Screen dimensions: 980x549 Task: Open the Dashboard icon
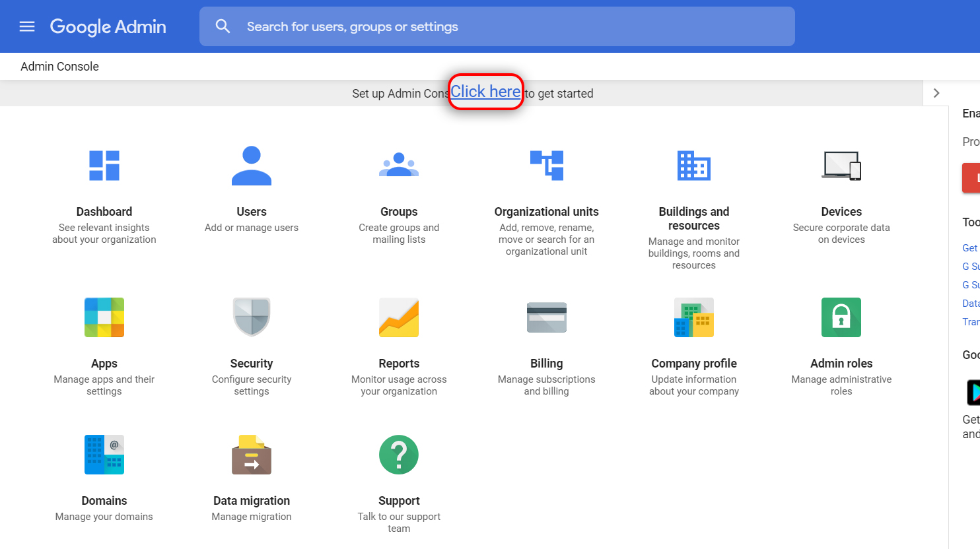click(x=104, y=165)
